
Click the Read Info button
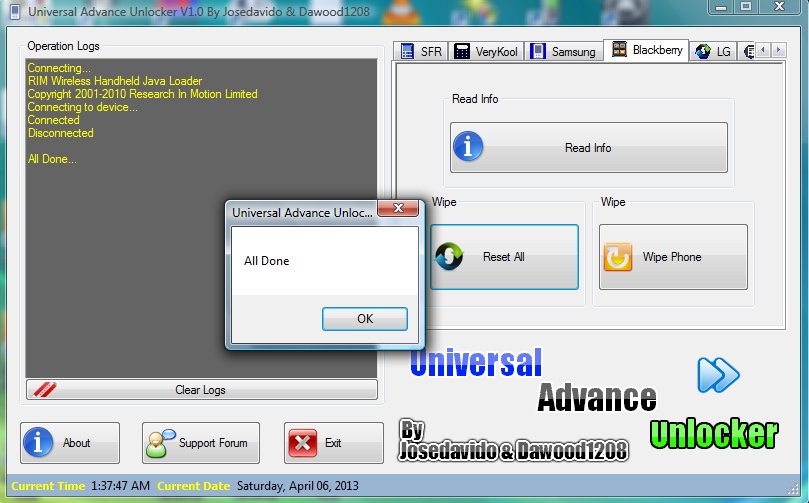point(589,148)
